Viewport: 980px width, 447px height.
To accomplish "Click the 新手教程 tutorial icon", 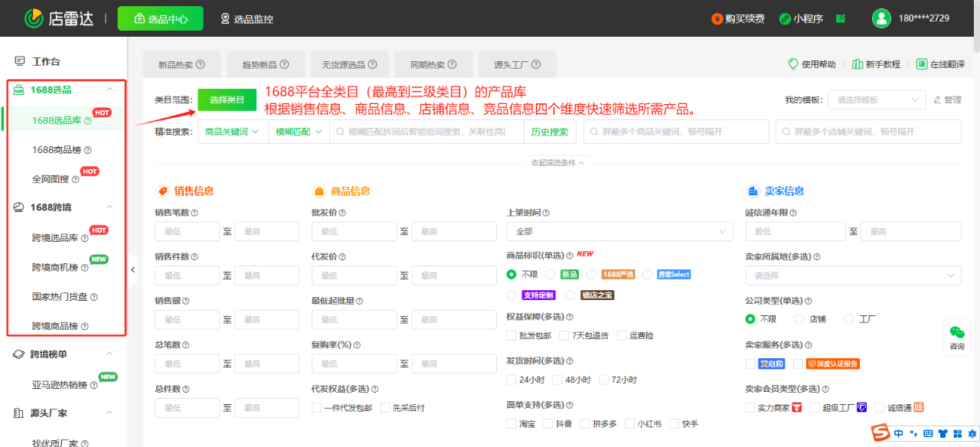I will coord(857,64).
